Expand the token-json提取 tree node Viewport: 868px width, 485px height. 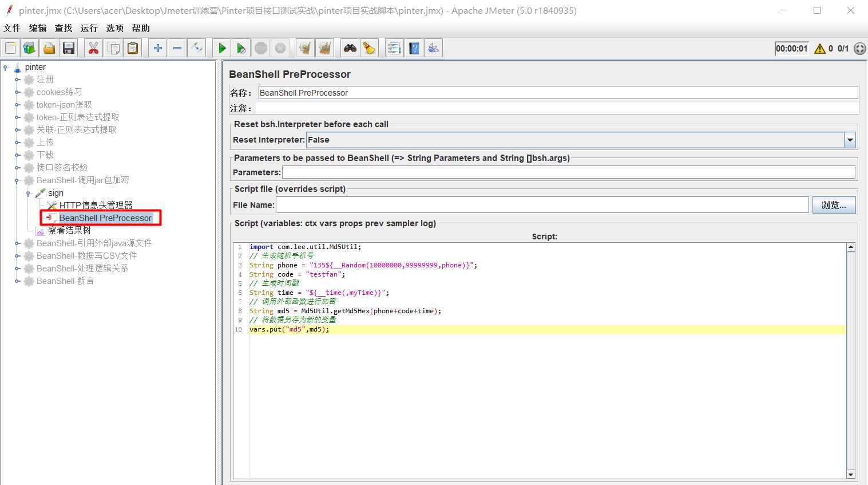[x=17, y=105]
